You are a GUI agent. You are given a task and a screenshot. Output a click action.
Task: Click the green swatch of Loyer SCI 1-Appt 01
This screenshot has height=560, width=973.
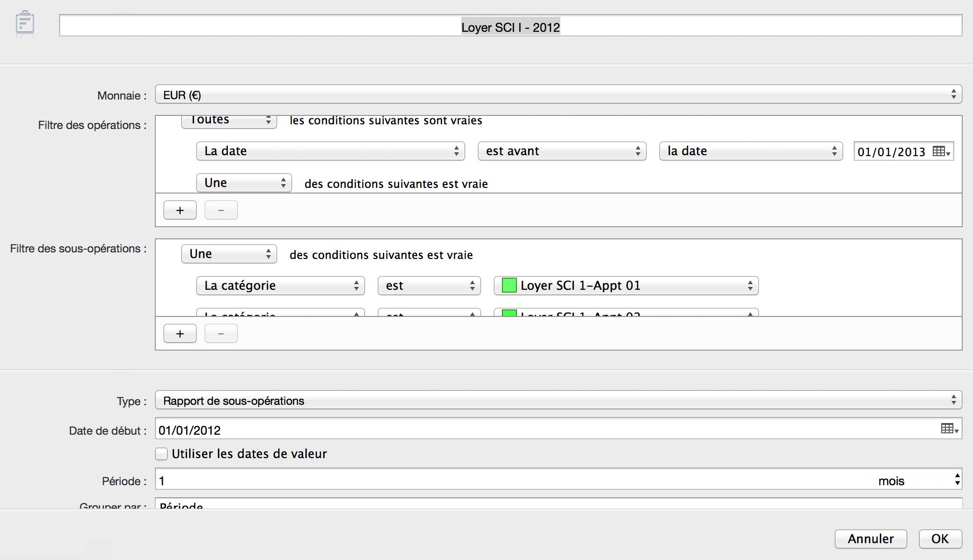(x=509, y=286)
